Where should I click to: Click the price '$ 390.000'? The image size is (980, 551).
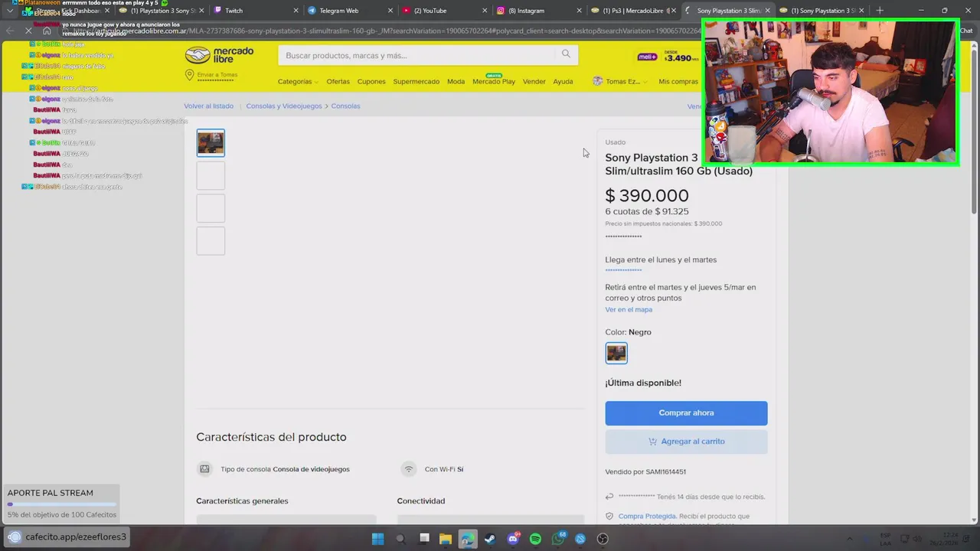647,195
